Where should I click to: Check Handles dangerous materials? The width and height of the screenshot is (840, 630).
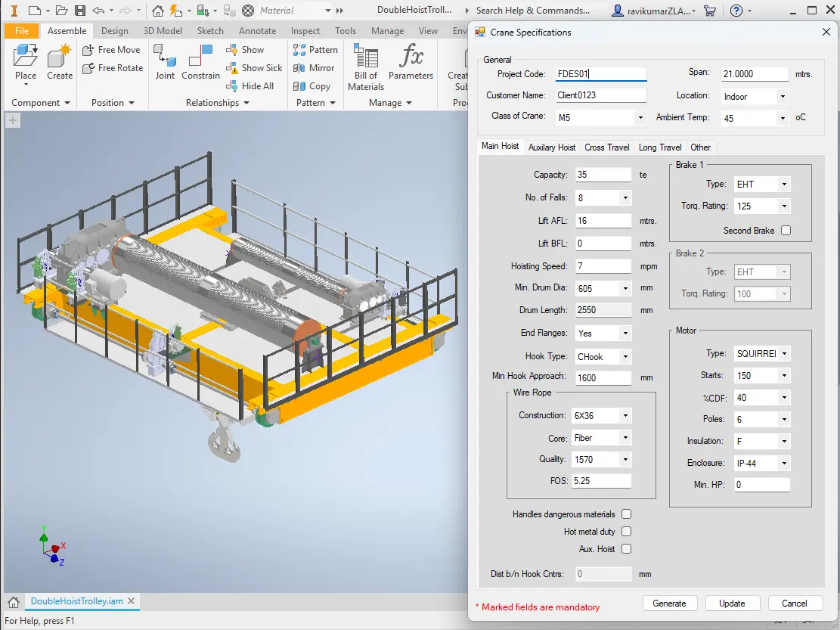(626, 514)
